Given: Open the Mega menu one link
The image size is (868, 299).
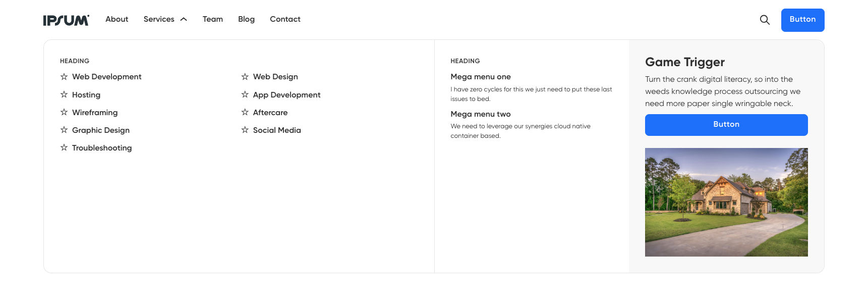Looking at the screenshot, I should click(x=480, y=77).
